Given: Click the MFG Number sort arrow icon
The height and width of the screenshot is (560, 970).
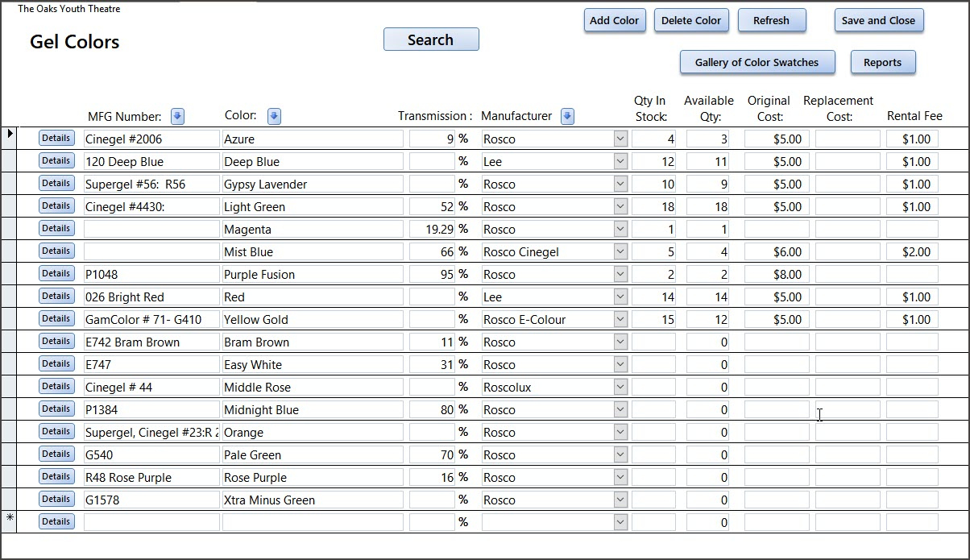Looking at the screenshot, I should pyautogui.click(x=178, y=116).
